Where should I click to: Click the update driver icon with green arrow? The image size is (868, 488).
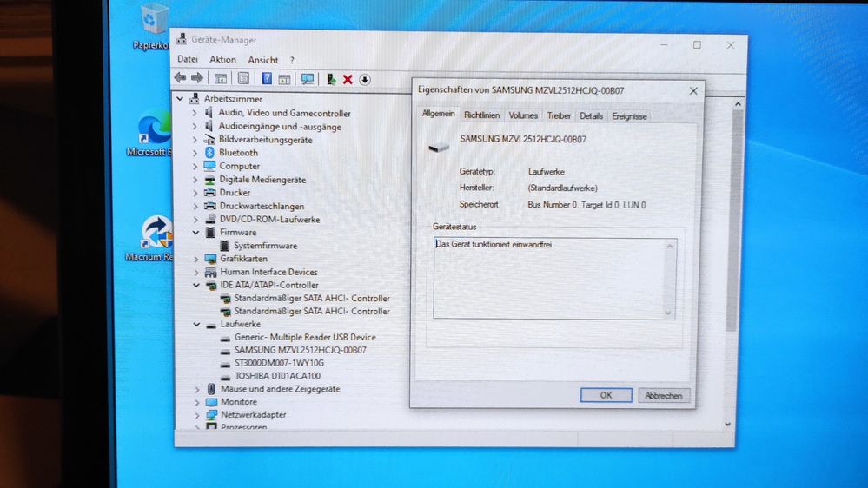tap(331, 79)
